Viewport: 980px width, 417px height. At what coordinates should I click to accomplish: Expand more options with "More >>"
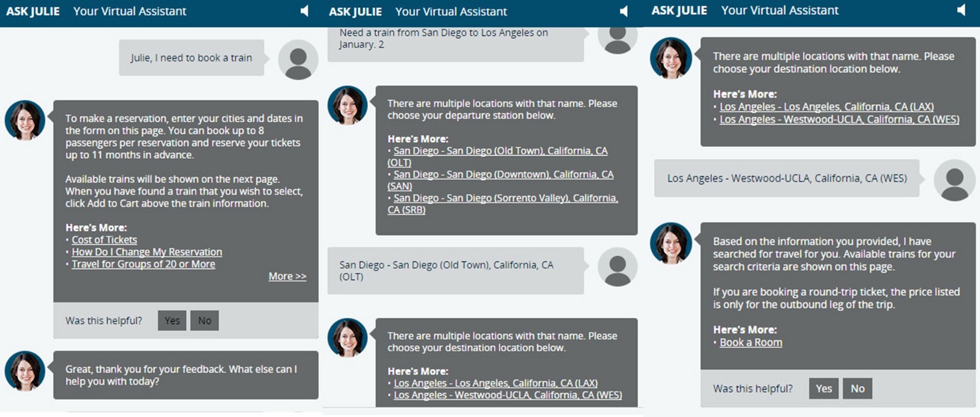pyautogui.click(x=287, y=276)
